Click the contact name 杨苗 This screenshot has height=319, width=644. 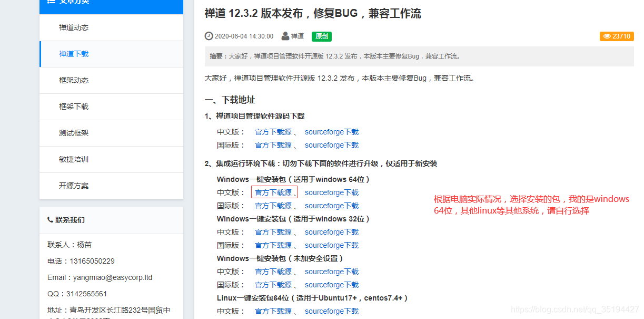[84, 245]
